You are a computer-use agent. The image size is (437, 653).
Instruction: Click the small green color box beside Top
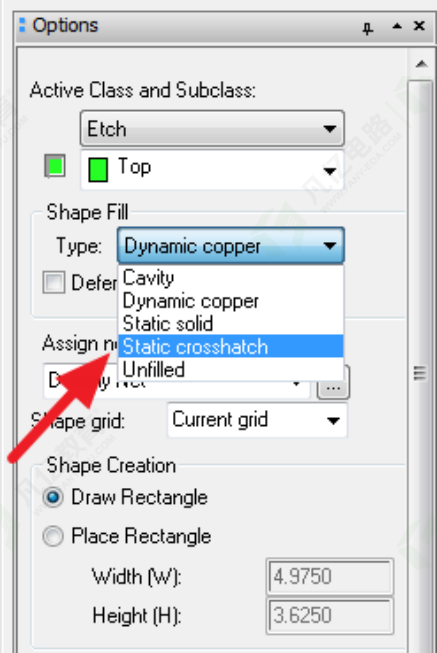55,166
